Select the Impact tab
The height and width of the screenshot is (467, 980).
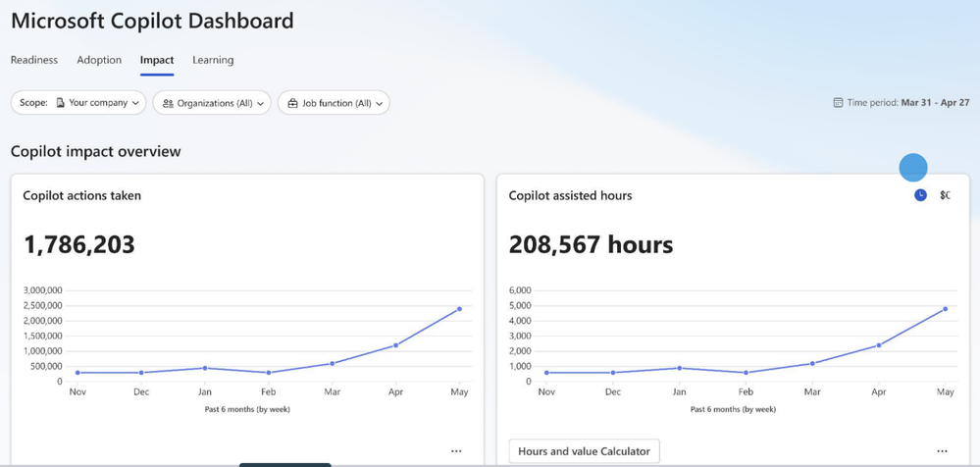click(157, 60)
